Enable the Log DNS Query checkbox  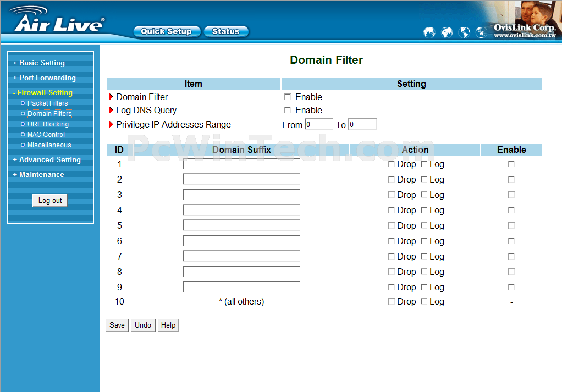point(288,110)
